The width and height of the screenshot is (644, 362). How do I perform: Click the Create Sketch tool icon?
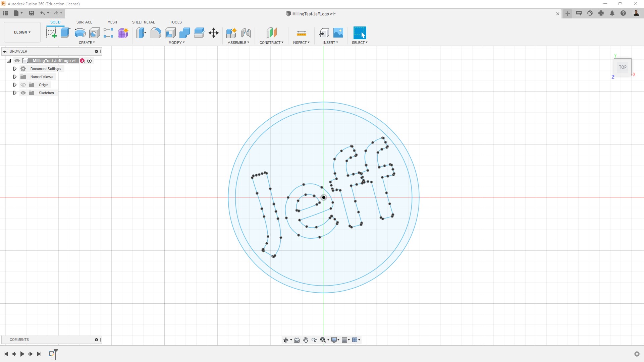pyautogui.click(x=51, y=33)
